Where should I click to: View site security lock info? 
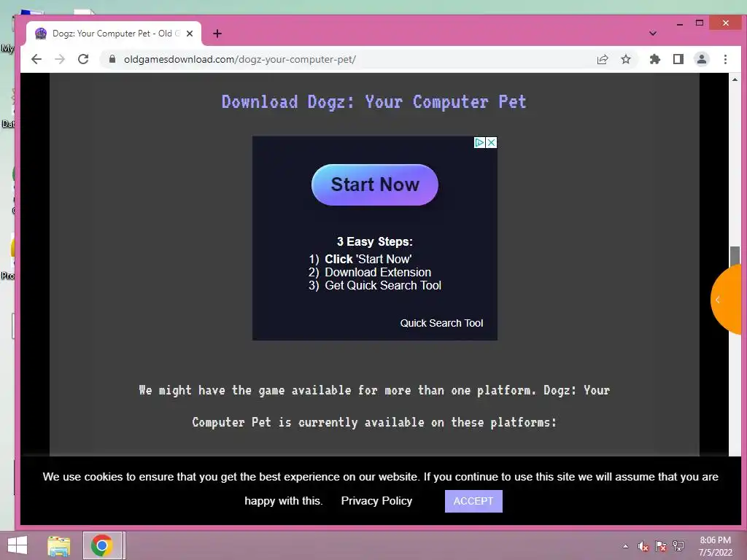coord(112,59)
